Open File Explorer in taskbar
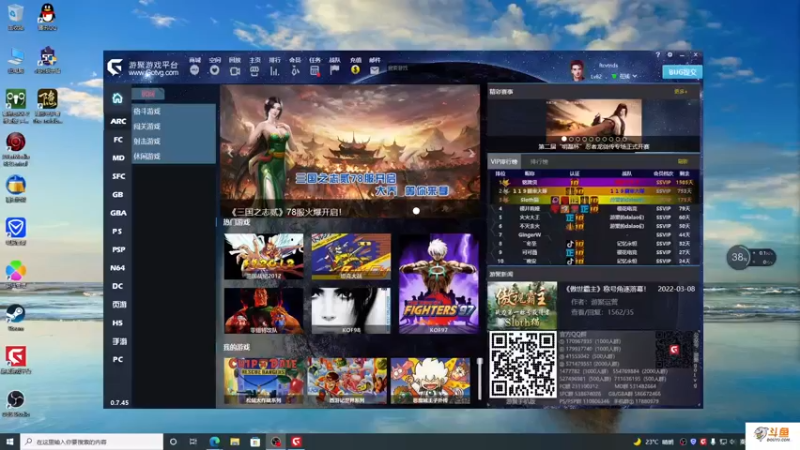 click(235, 442)
